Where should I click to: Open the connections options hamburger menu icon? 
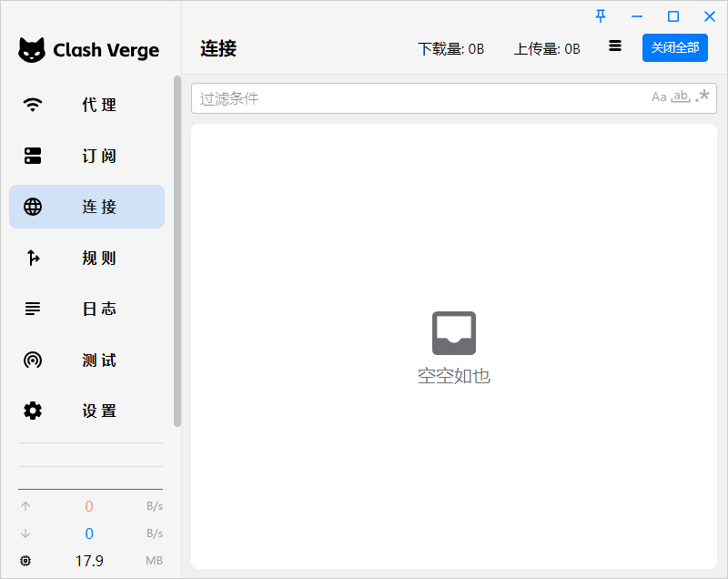pos(614,45)
